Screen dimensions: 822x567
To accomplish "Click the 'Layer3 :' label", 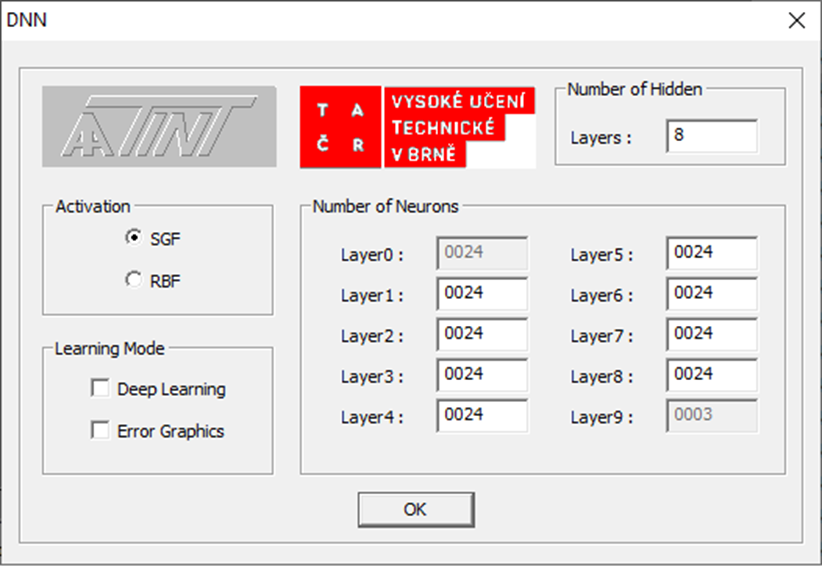I will tap(372, 377).
